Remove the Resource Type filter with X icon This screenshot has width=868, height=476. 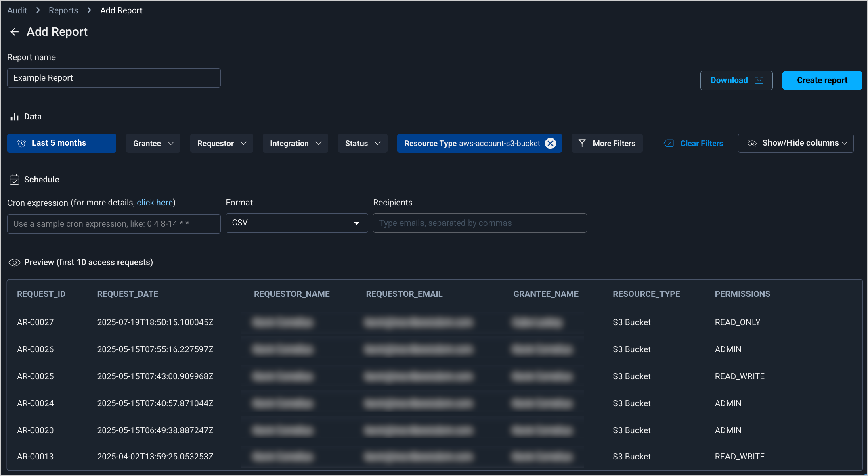(x=550, y=143)
